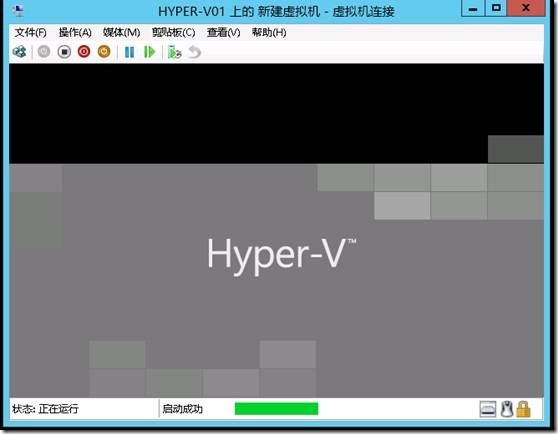Save VM state with orange icon
This screenshot has width=558, height=434.
104,52
